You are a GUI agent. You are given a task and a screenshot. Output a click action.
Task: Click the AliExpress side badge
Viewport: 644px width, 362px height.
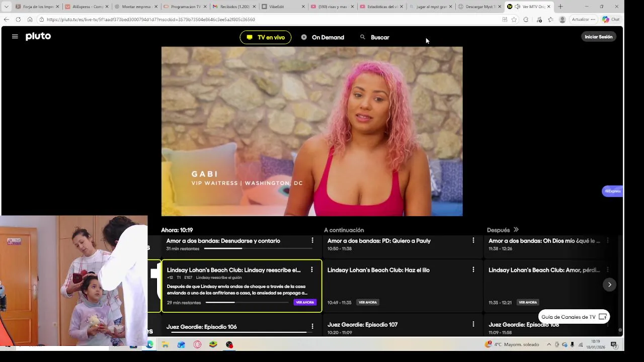pos(612,191)
